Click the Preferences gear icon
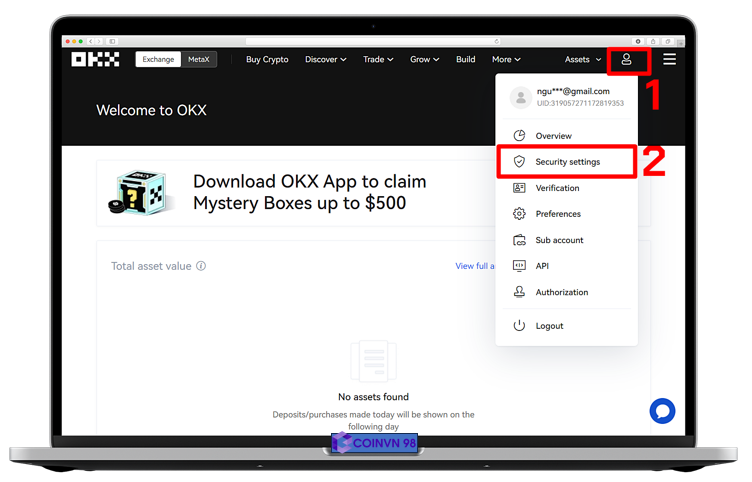 point(519,214)
